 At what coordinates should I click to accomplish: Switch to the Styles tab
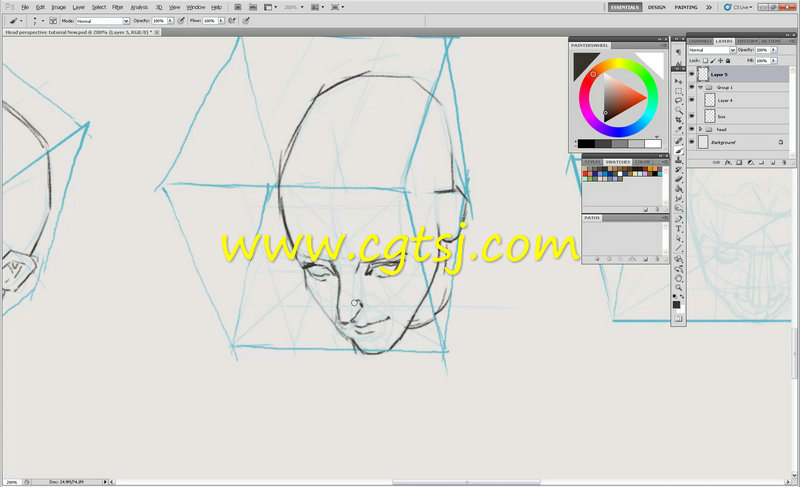coord(592,162)
